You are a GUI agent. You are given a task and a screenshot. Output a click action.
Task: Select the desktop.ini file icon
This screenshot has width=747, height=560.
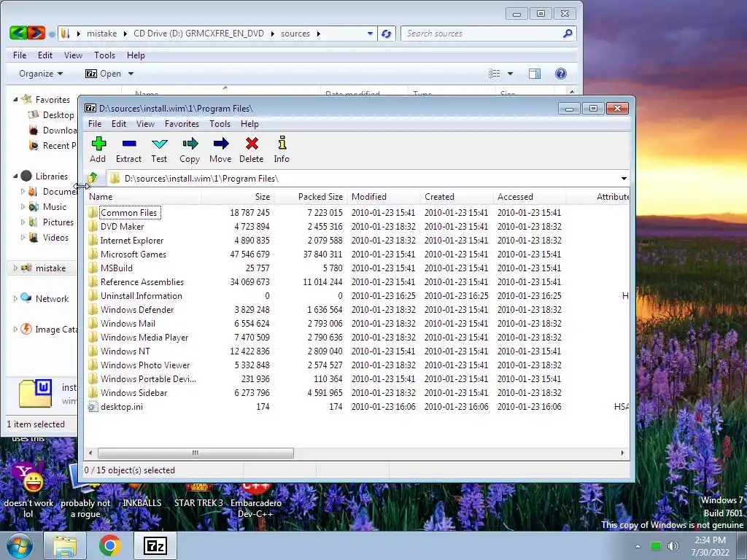(93, 407)
